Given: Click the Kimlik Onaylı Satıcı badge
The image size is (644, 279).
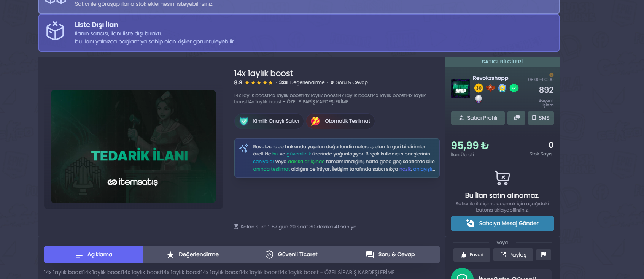Looking at the screenshot, I should point(269,121).
